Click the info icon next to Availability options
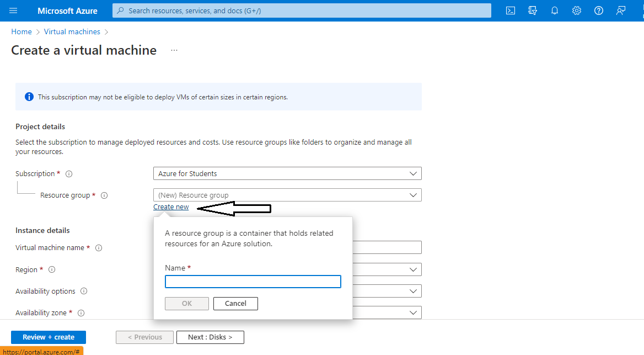The width and height of the screenshot is (644, 355). [84, 292]
